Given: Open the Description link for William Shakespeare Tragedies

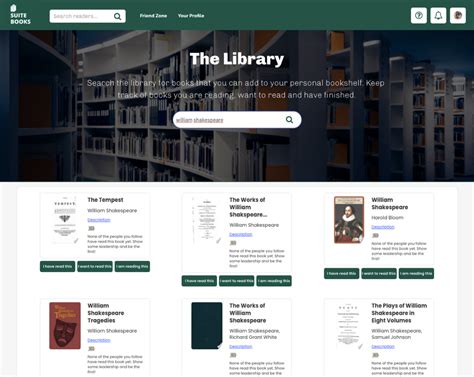Looking at the screenshot, I should 99,340.
